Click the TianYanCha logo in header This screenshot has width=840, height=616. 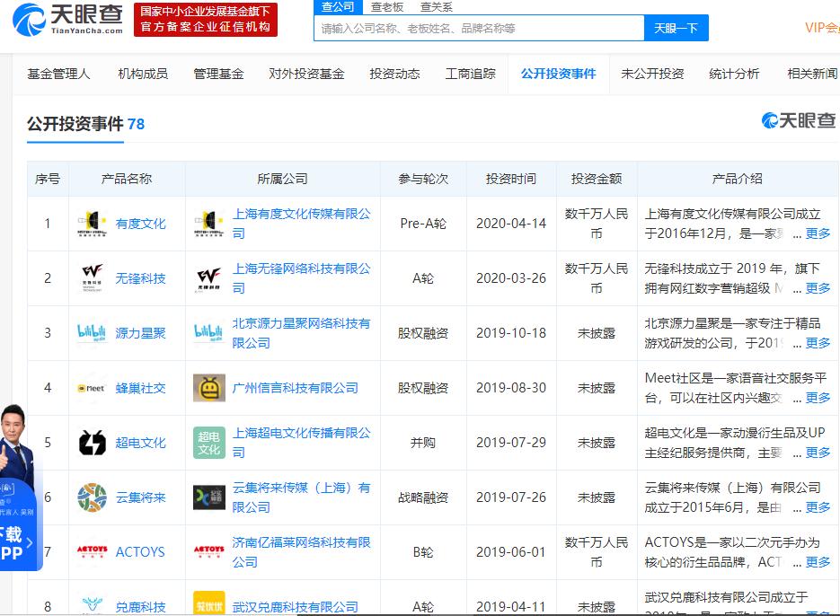point(68,19)
